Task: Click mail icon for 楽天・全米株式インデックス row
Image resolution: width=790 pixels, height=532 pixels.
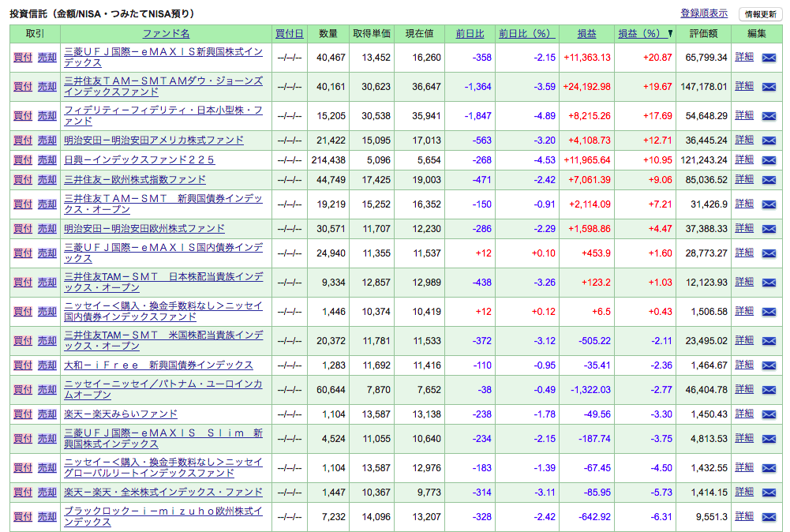Action: pos(769,493)
